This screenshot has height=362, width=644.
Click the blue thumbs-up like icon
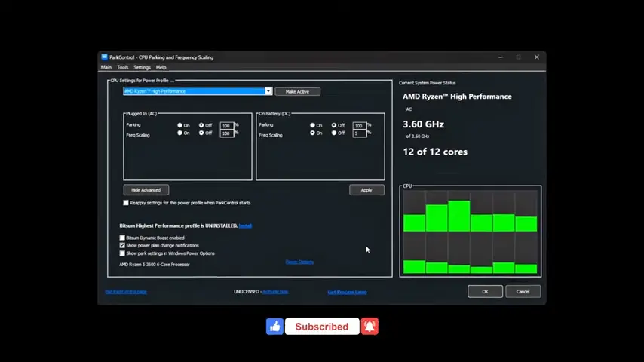click(274, 327)
